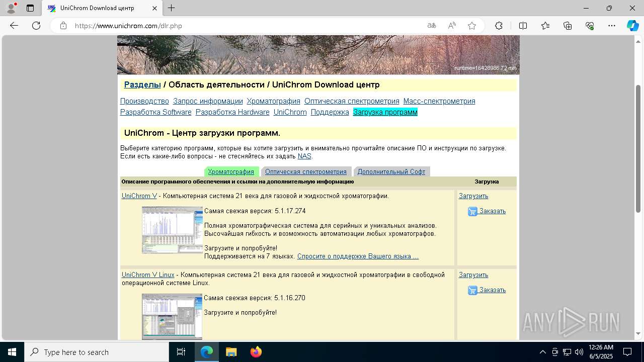Open Запрос информации section
The width and height of the screenshot is (644, 362).
pos(208,101)
